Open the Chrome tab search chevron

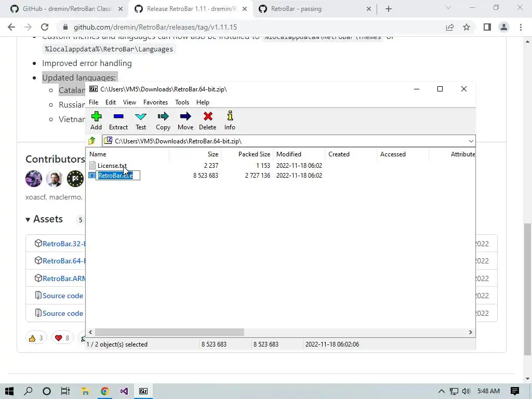point(448,7)
